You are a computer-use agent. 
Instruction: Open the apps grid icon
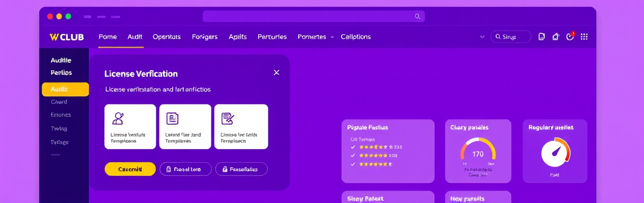(x=585, y=36)
